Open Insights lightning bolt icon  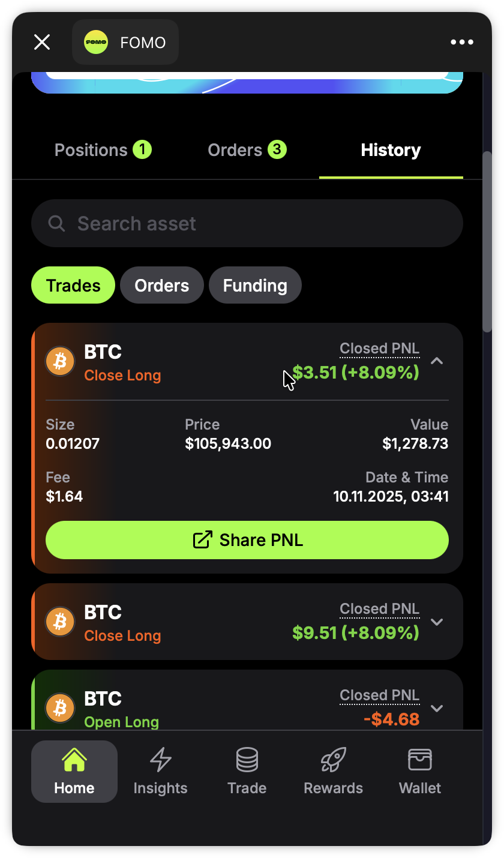tap(160, 760)
